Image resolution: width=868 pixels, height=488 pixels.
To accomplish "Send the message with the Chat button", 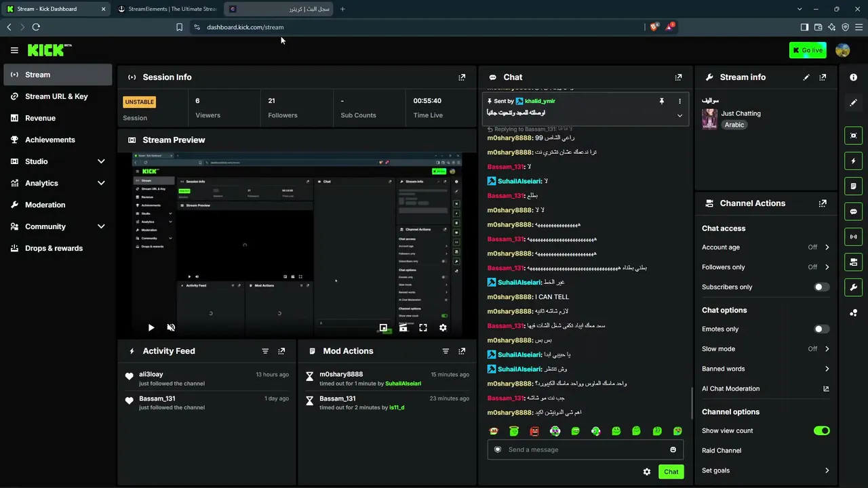I will point(671,472).
